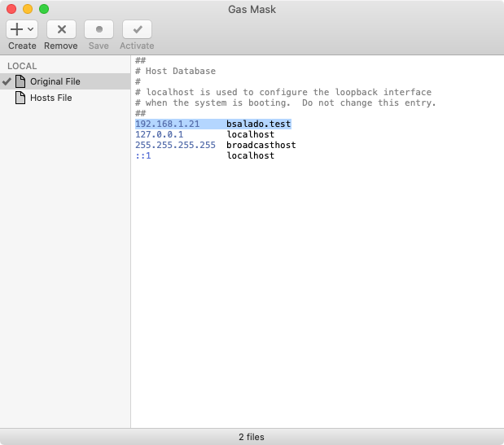Viewport: 504px width, 445px height.
Task: Click empty area in hosts editor
Action: coord(318,293)
